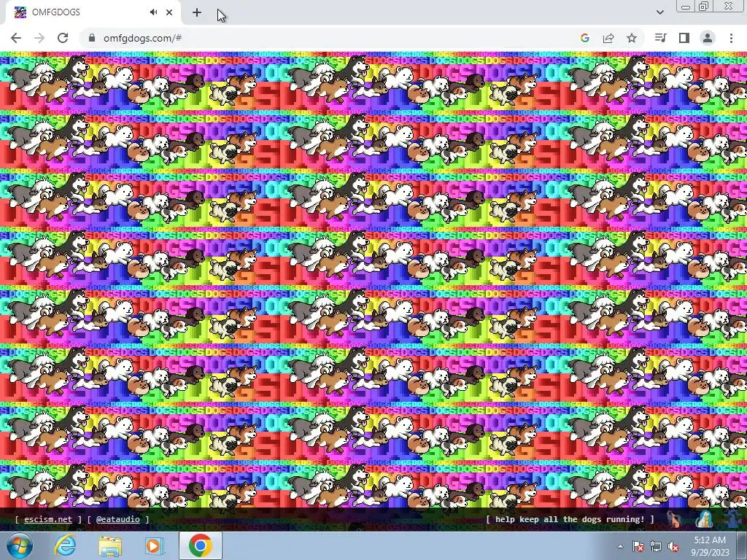Minimize the Chrome window

(x=686, y=6)
